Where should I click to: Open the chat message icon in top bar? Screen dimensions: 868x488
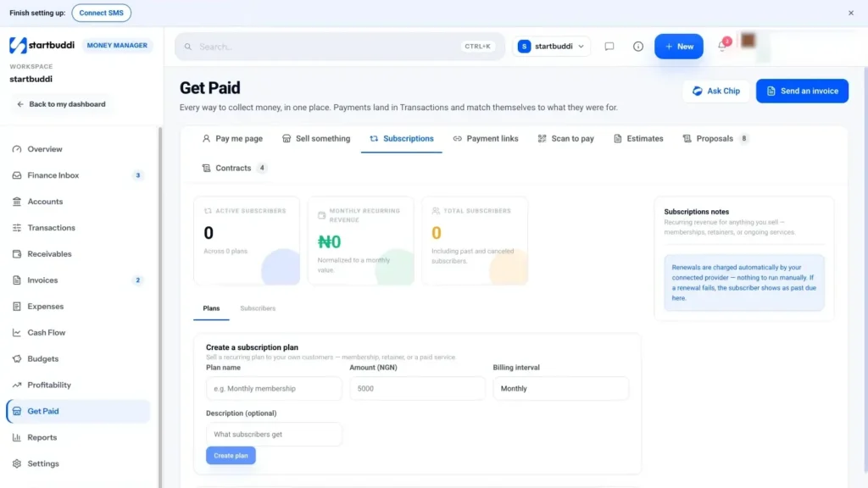[609, 47]
